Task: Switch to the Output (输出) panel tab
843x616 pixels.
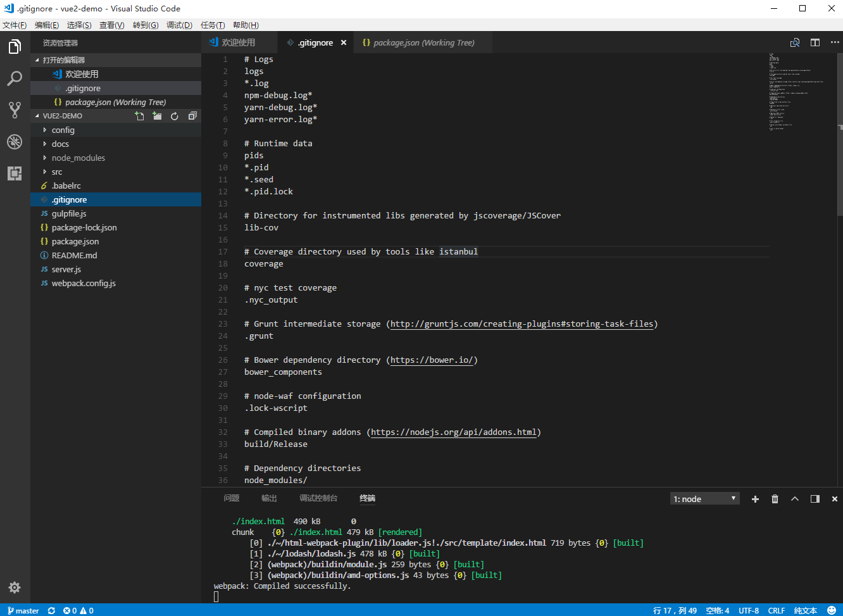Action: click(269, 498)
